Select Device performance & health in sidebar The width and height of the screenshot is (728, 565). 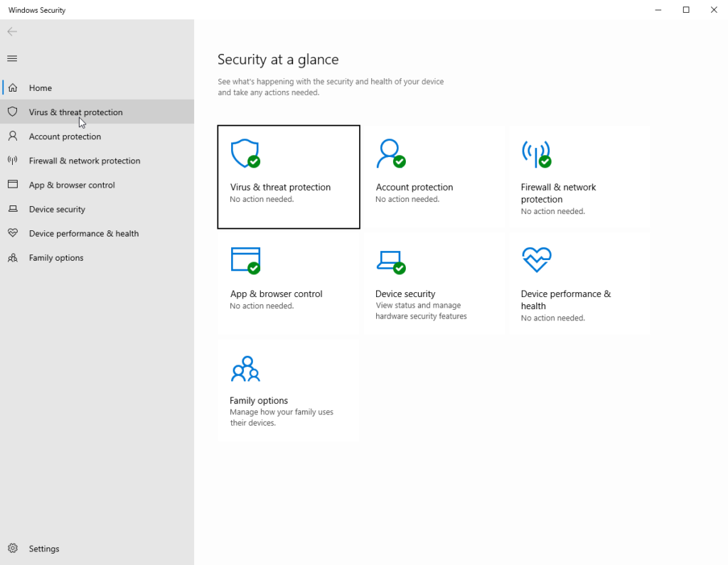(97, 234)
